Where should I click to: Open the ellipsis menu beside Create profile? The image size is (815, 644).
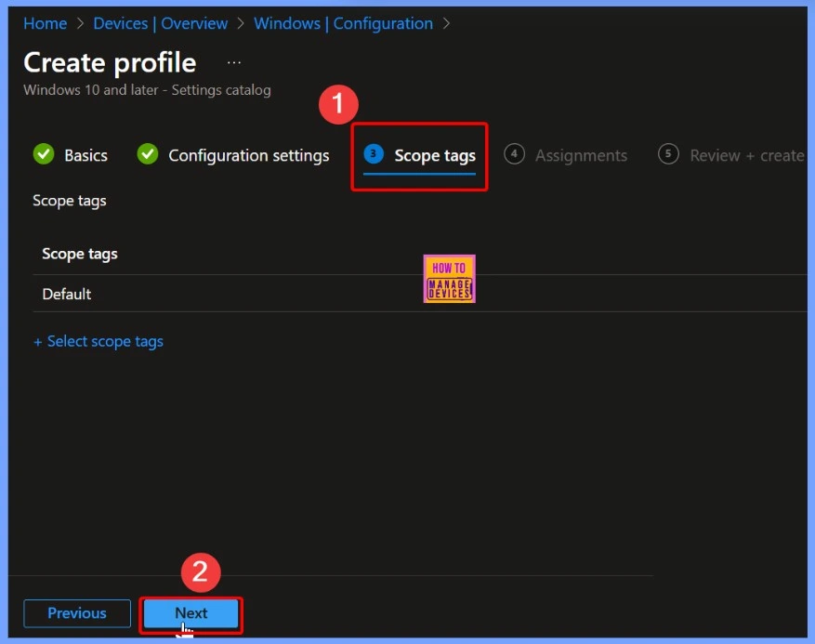pyautogui.click(x=234, y=63)
